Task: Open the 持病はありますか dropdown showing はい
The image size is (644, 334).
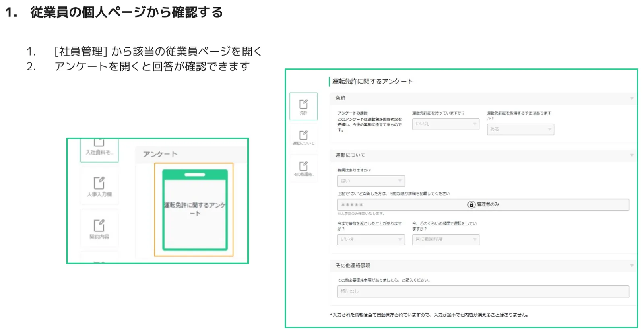Action: (371, 181)
